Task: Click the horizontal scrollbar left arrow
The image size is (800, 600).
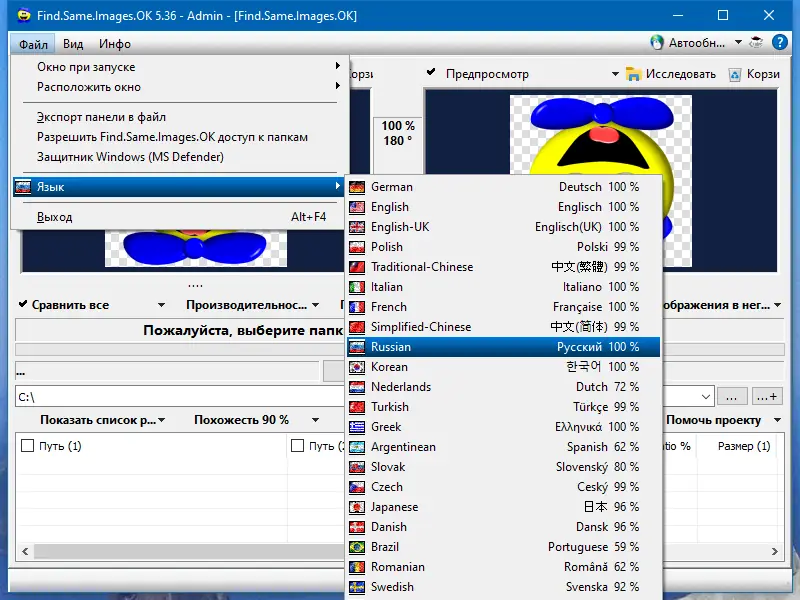Action: [x=25, y=552]
